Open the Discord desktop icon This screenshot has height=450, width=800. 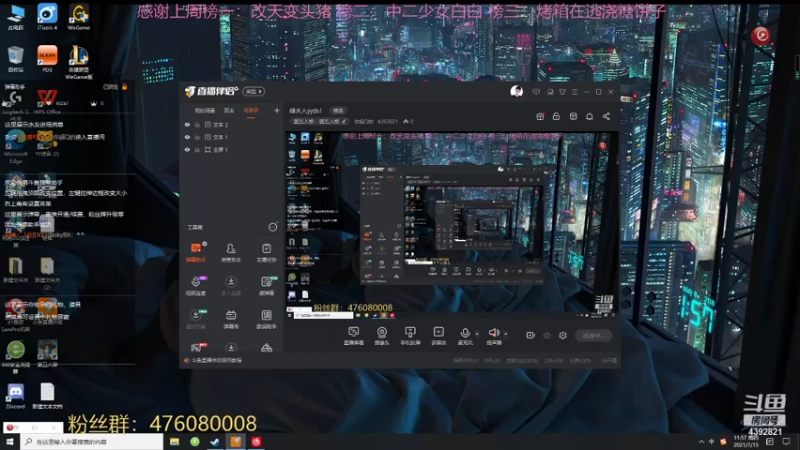[x=15, y=396]
